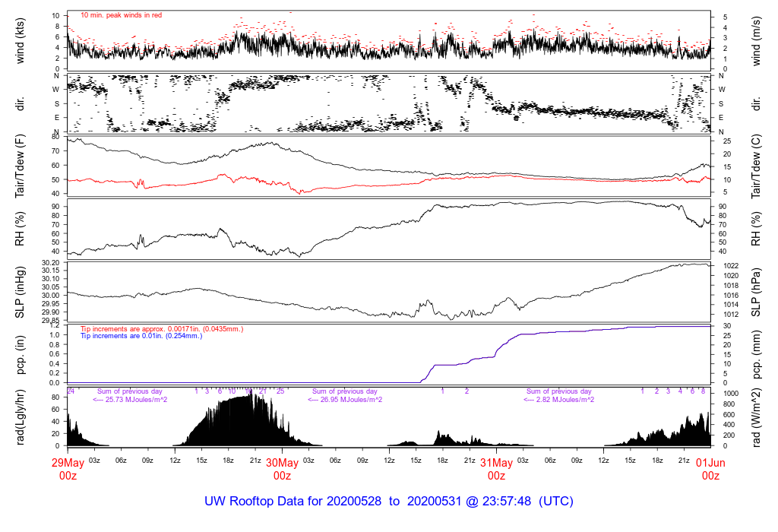Select the '01Jun 00z' date label
Viewport: 778px width, 532px height.
(710, 469)
